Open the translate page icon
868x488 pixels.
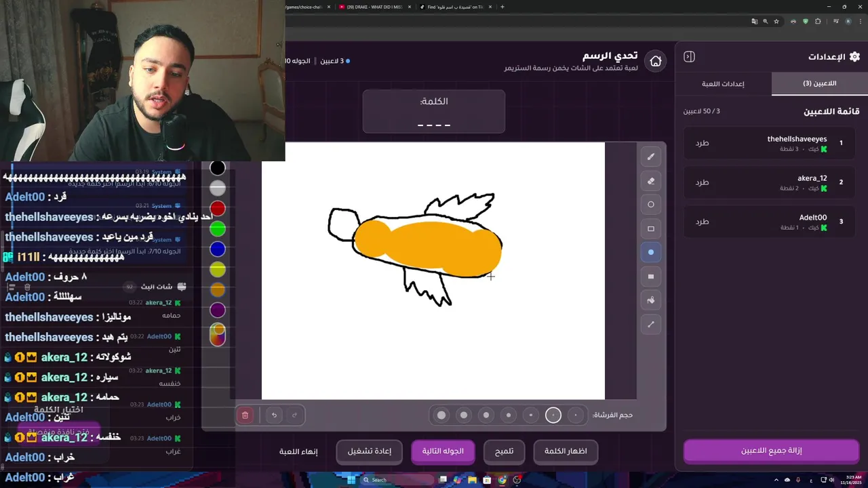(x=755, y=22)
